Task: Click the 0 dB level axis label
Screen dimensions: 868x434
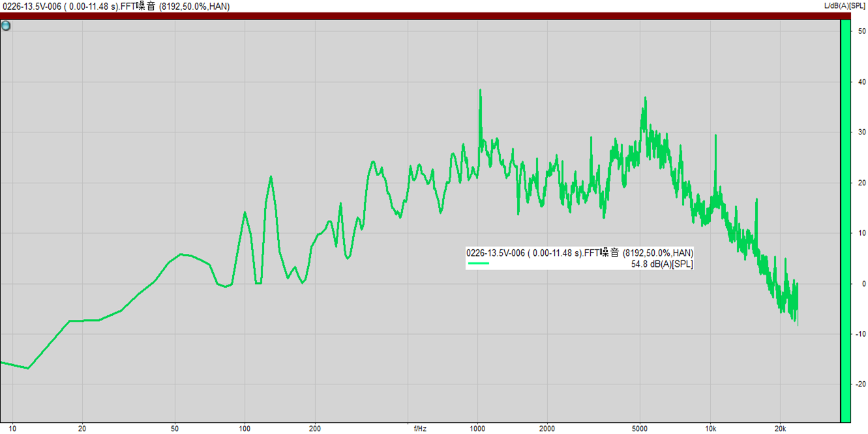Action: pyautogui.click(x=863, y=283)
